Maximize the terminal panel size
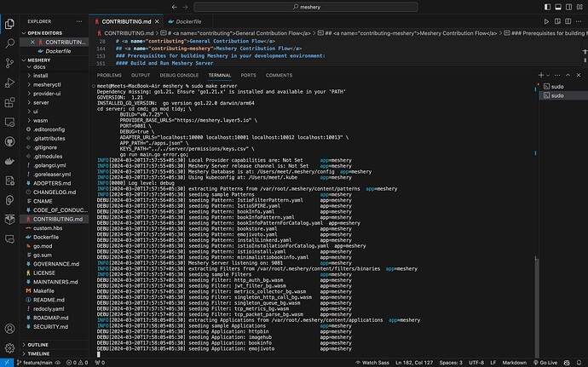 568,75
